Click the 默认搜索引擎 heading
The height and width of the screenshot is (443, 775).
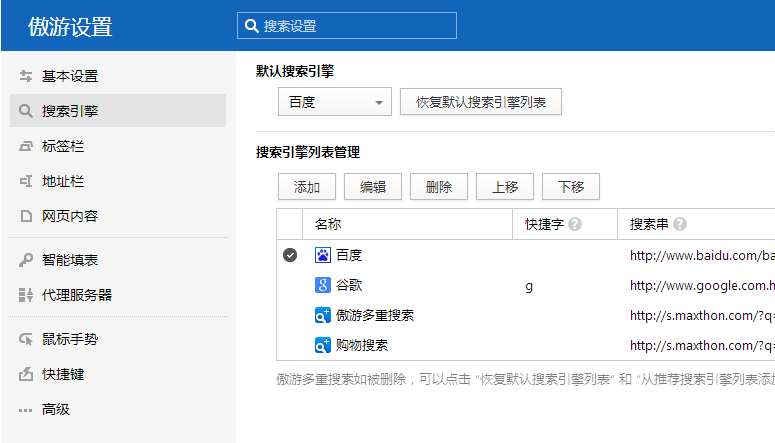(x=295, y=71)
